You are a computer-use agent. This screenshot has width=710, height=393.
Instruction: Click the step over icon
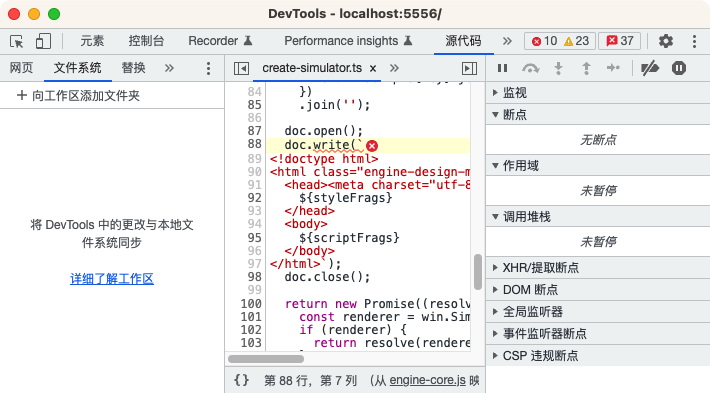(x=530, y=68)
